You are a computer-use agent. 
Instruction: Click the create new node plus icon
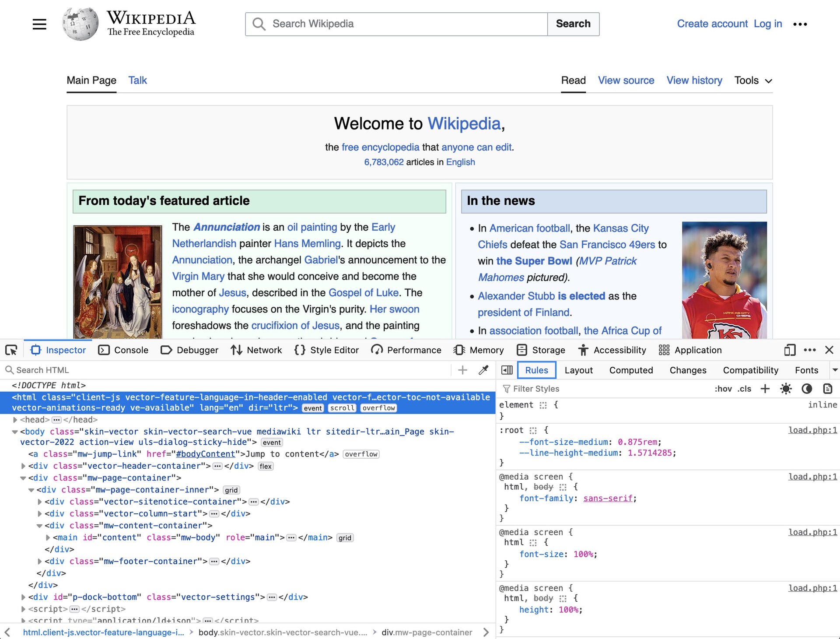tap(462, 370)
